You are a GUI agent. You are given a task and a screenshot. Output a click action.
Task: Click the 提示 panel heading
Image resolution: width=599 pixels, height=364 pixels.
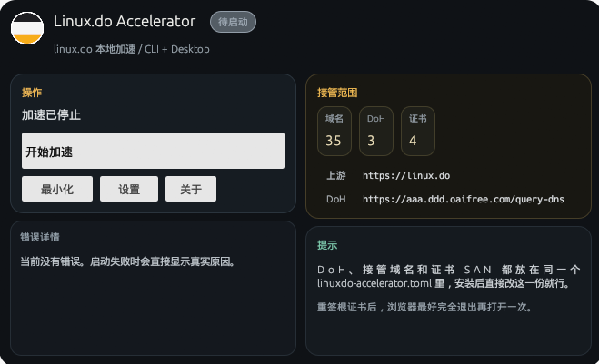327,245
